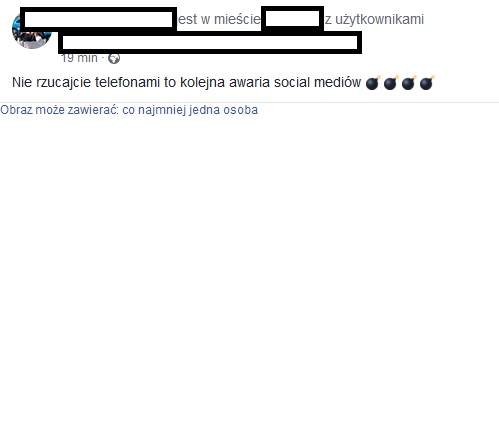Click the third bomb emoji
The width and height of the screenshot is (499, 433).
coord(409,83)
